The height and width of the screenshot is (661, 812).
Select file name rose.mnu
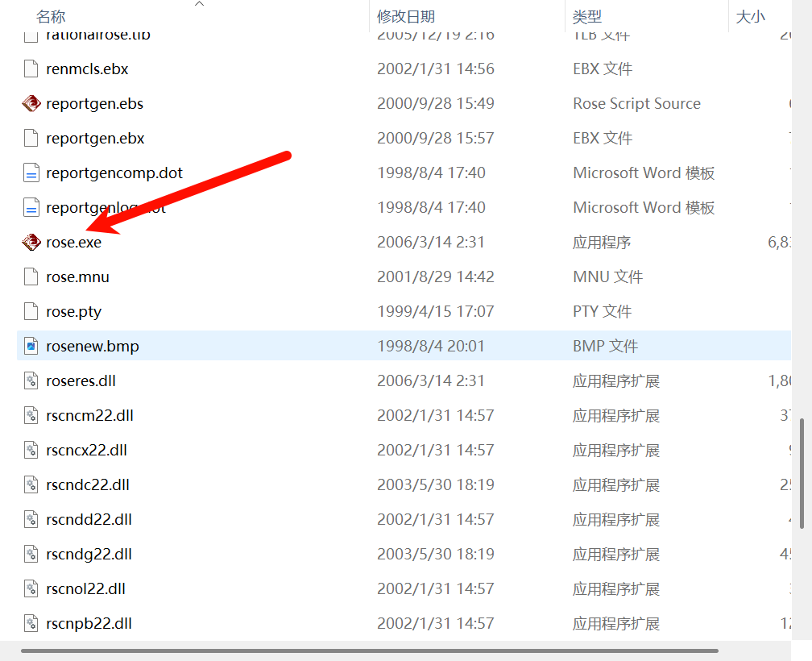coord(77,277)
